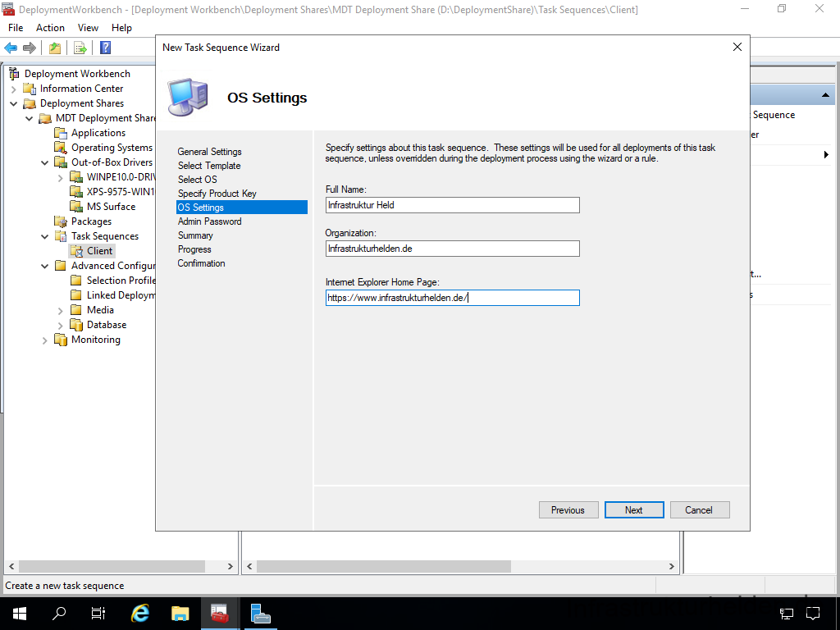This screenshot has width=840, height=630.
Task: Click the Client task sequence folder icon
Action: (76, 251)
